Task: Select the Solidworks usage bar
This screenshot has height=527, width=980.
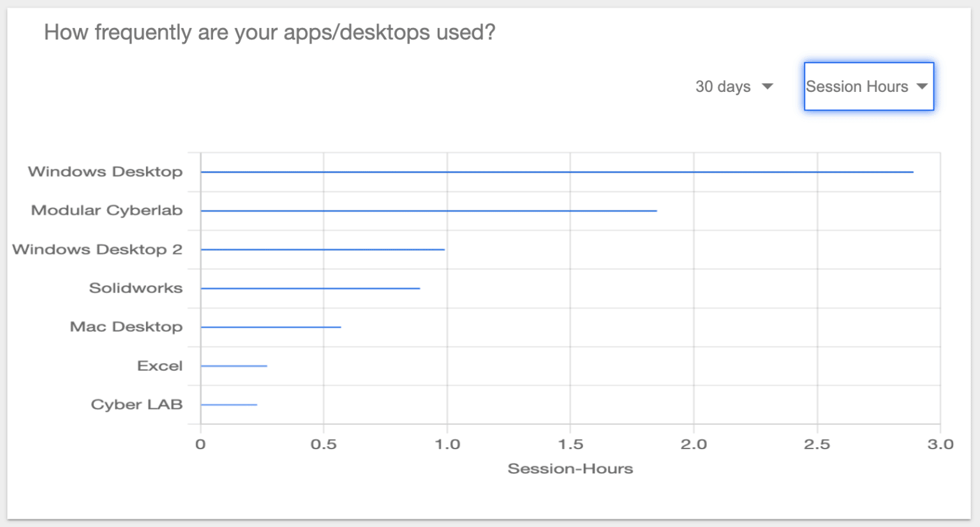Action: 310,288
